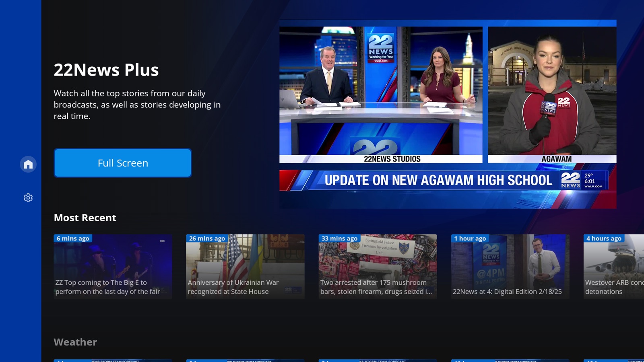The image size is (644, 362).
Task: Click the 22News Plus title
Action: 106,70
